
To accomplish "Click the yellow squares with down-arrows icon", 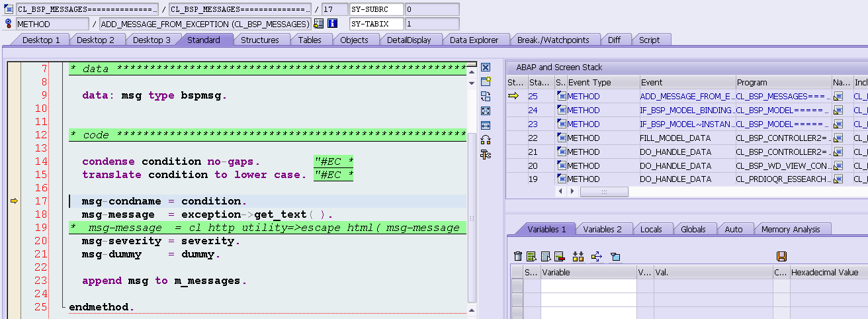I will (x=578, y=256).
